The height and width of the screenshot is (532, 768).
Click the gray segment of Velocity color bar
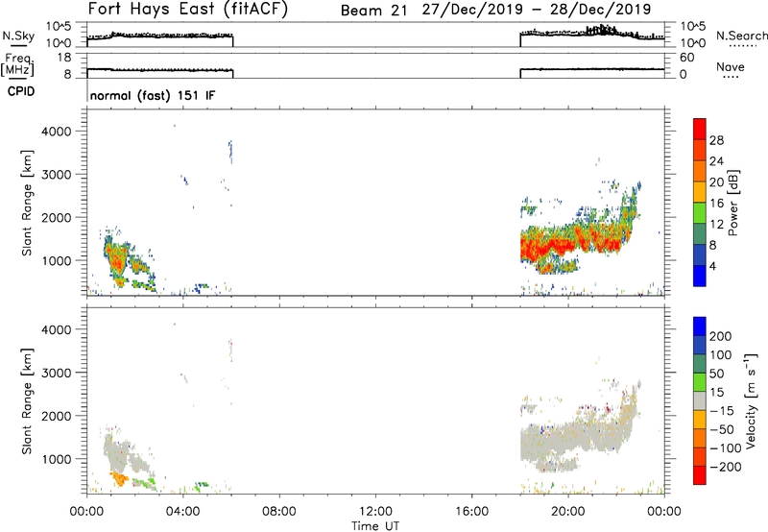700,400
